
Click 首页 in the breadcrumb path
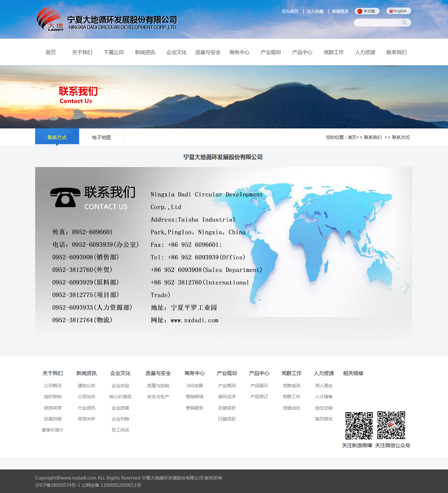pyautogui.click(x=352, y=137)
